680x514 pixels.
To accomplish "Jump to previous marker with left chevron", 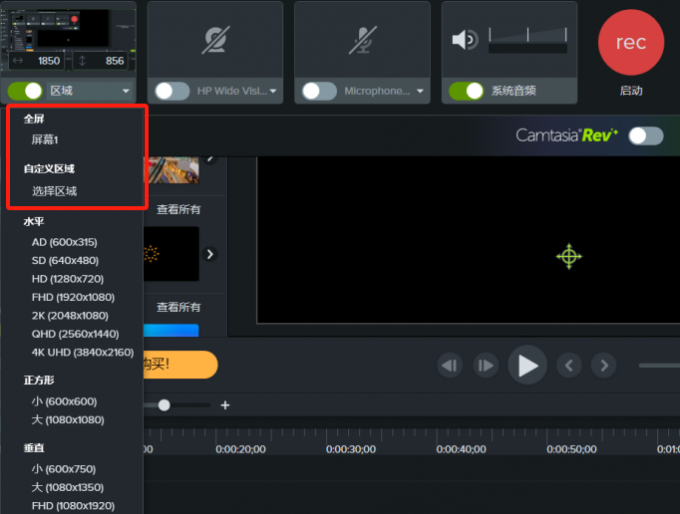I will [x=569, y=366].
